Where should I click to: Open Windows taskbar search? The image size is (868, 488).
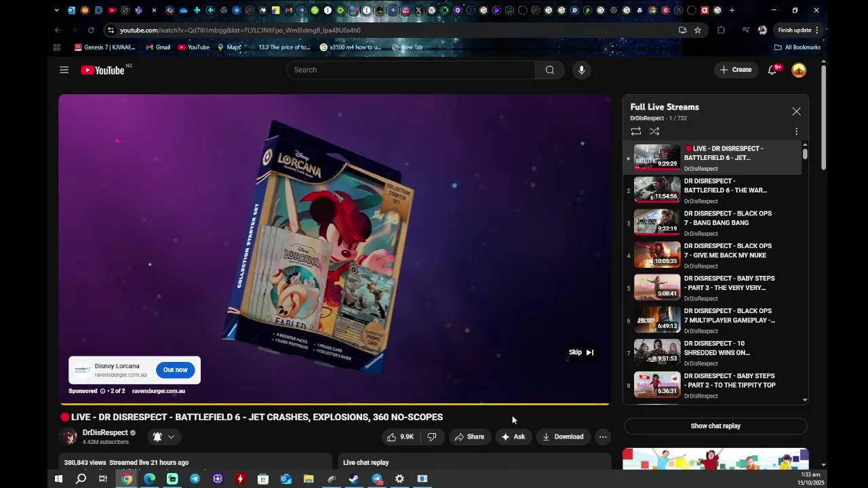[81, 479]
